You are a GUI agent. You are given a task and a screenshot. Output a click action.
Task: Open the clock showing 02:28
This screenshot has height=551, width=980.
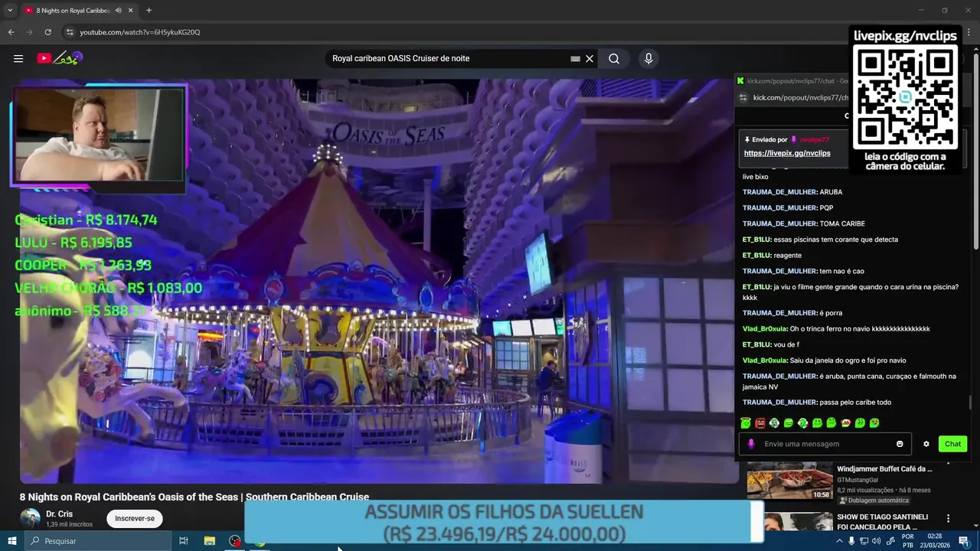[x=935, y=541]
